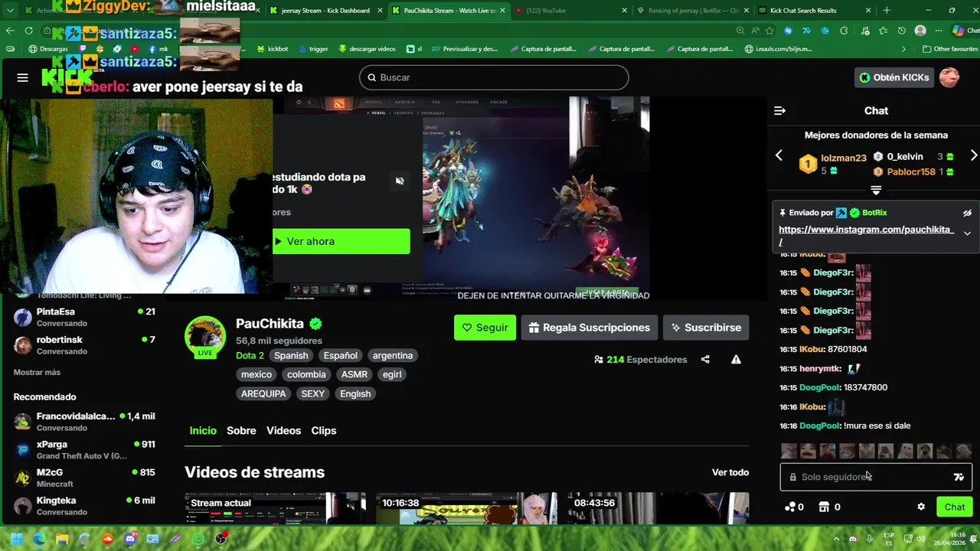Switch to the Sobre tab

click(x=241, y=431)
